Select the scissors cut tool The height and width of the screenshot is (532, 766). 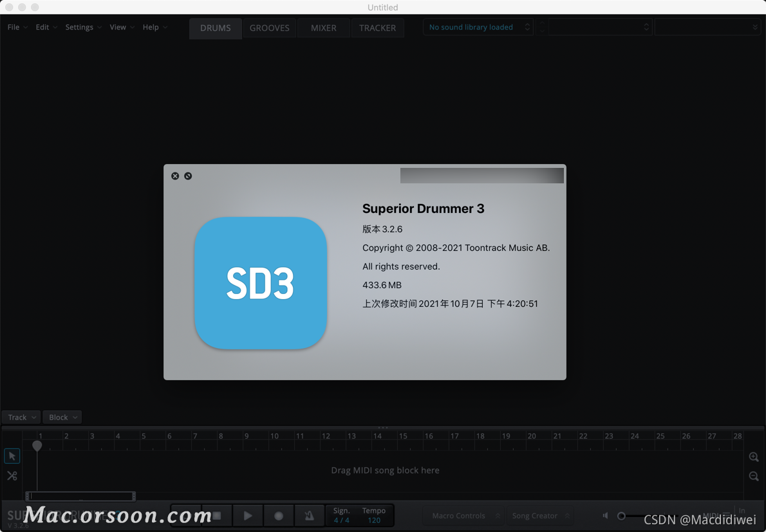point(12,475)
